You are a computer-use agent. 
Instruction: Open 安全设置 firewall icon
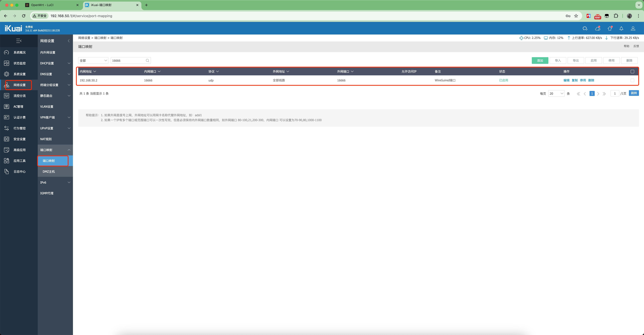point(7,139)
